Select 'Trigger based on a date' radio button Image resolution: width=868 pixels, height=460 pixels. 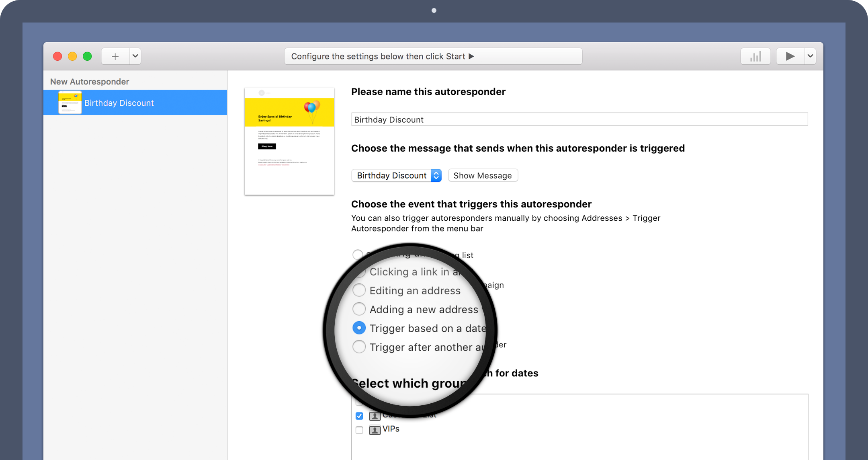click(x=359, y=328)
